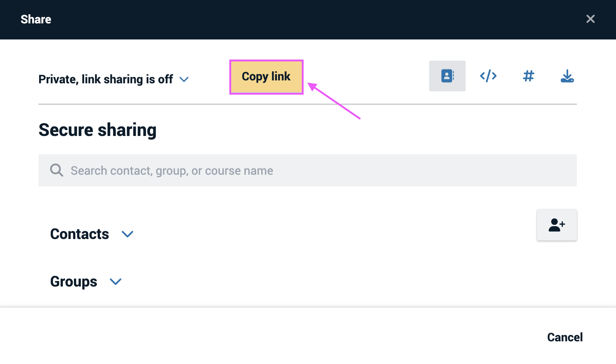
Task: Expand the Contacts section chevron
Action: (127, 234)
